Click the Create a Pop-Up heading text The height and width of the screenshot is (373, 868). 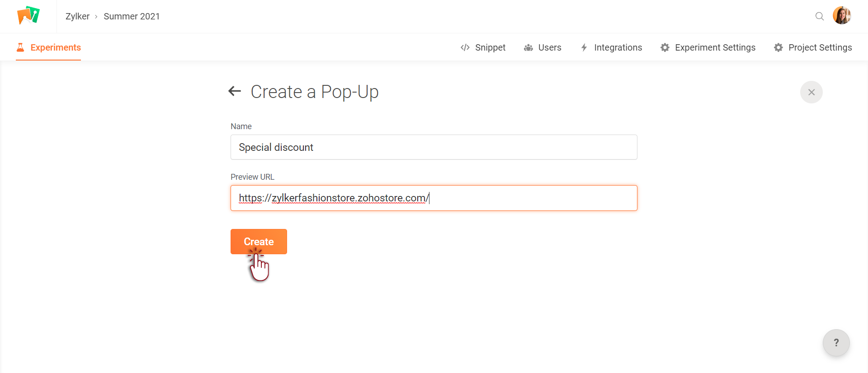pyautogui.click(x=315, y=92)
